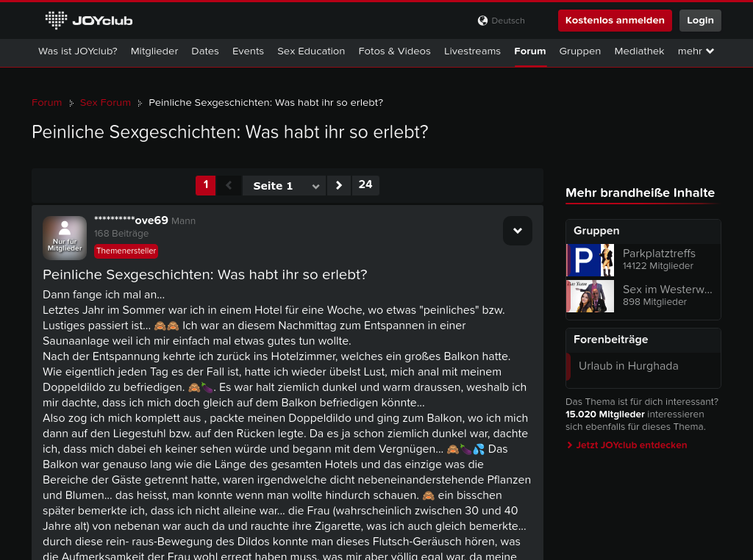
Task: Click the JOYclub heart logo
Action: [x=57, y=20]
